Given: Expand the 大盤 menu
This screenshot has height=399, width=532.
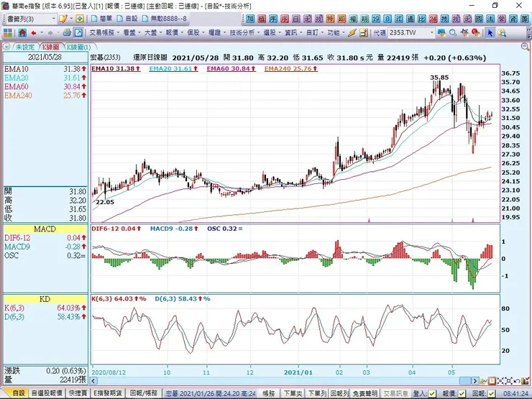Looking at the screenshot, I should click(x=153, y=33).
